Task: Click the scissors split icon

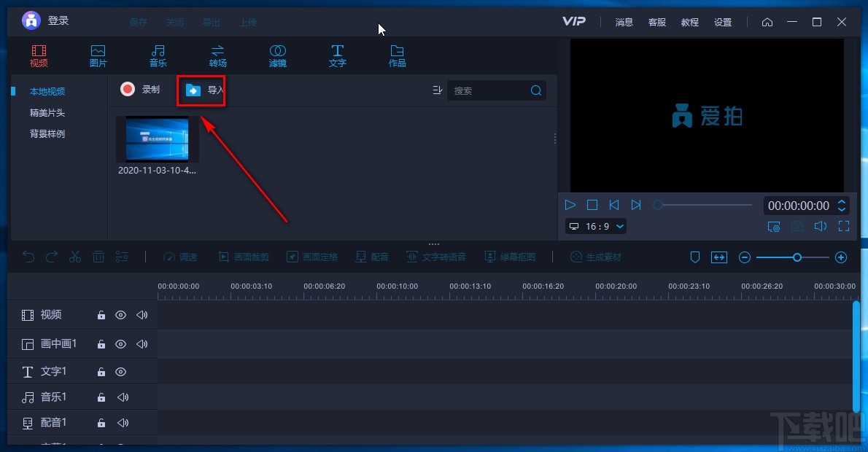Action: click(x=74, y=257)
